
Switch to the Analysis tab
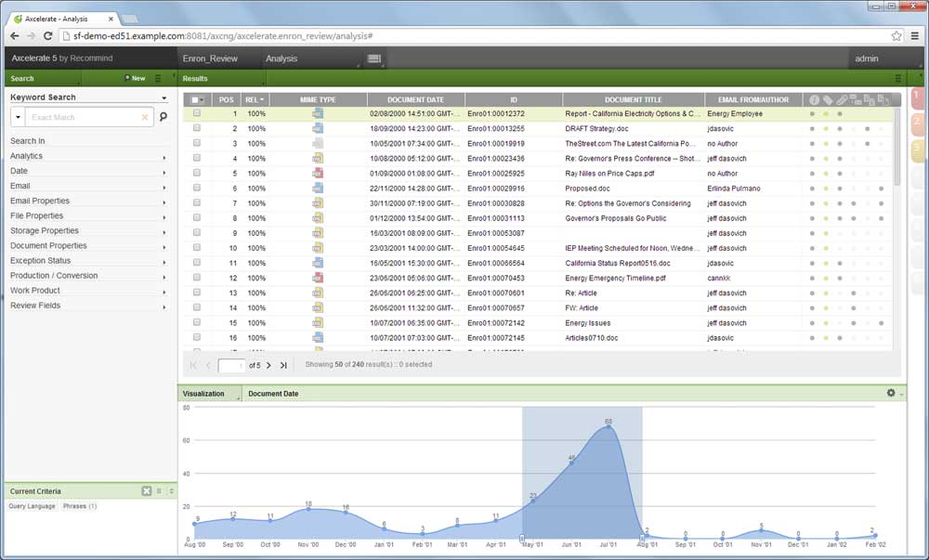281,59
